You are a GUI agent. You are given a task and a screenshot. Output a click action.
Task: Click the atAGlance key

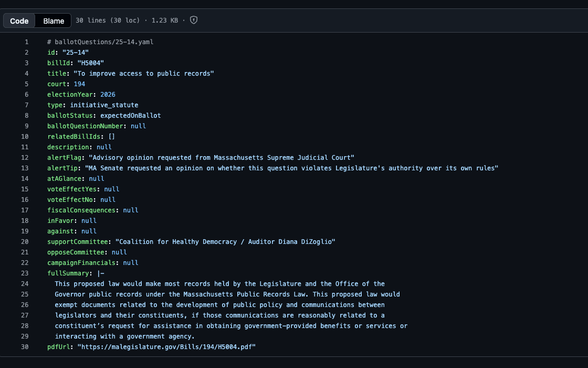pos(64,179)
